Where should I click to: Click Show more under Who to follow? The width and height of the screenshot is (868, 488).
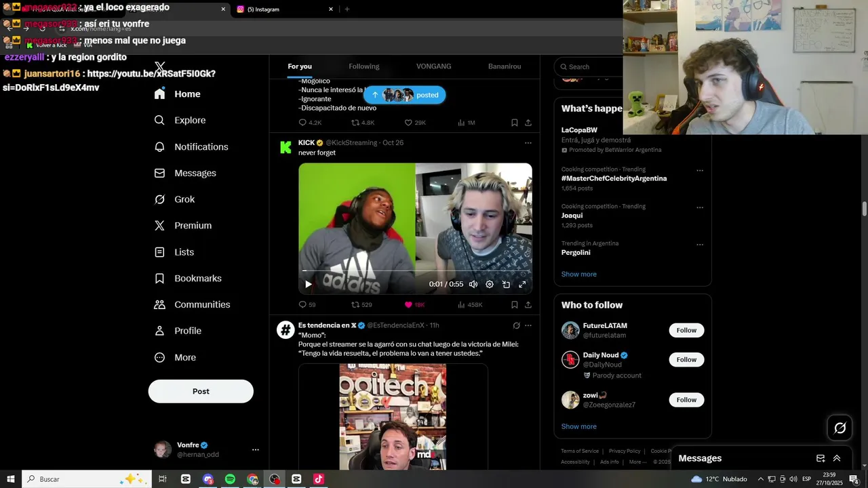579,427
